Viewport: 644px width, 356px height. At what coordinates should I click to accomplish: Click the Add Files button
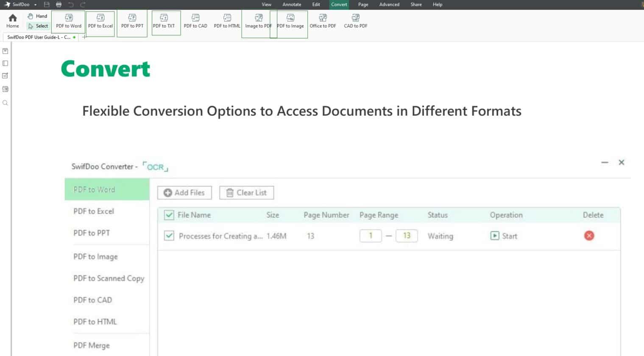pos(184,192)
